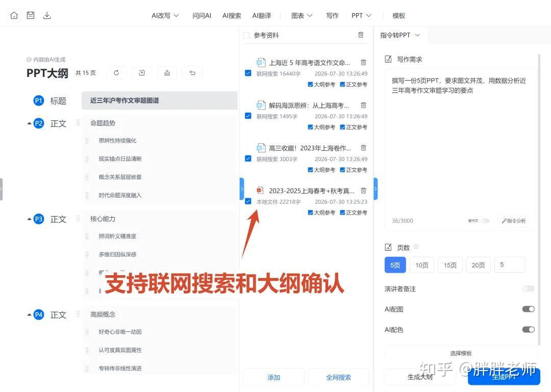This screenshot has width=551, height=392.
Task: Click the P2 slide badge
Action: 39,123
